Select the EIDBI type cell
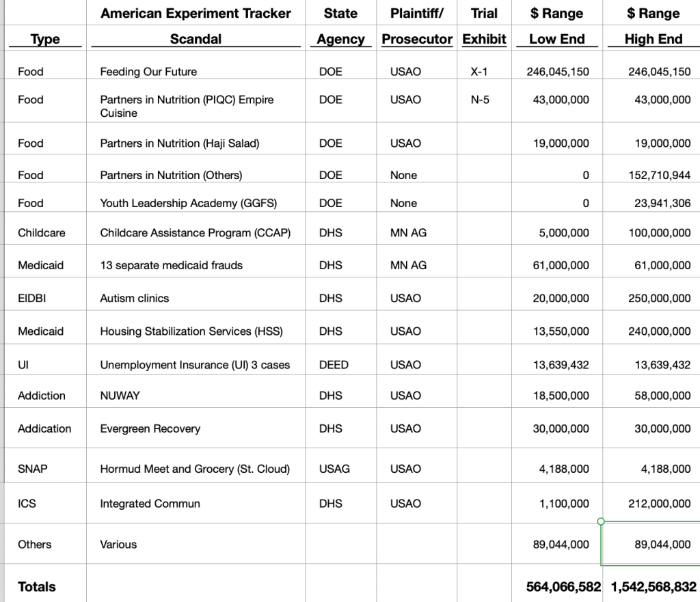700x602 pixels. coord(31,298)
